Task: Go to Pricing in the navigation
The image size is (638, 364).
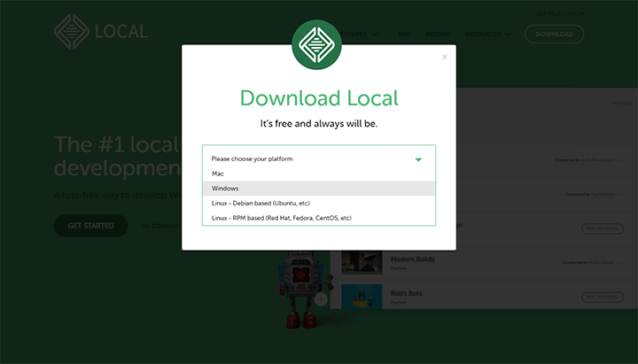Action: click(x=438, y=35)
